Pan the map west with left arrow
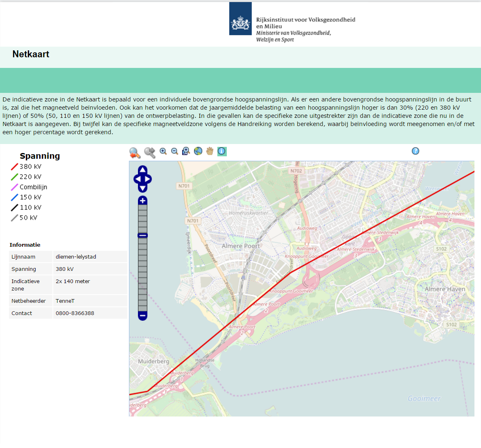Image resolution: width=481 pixels, height=448 pixels. 137,179
